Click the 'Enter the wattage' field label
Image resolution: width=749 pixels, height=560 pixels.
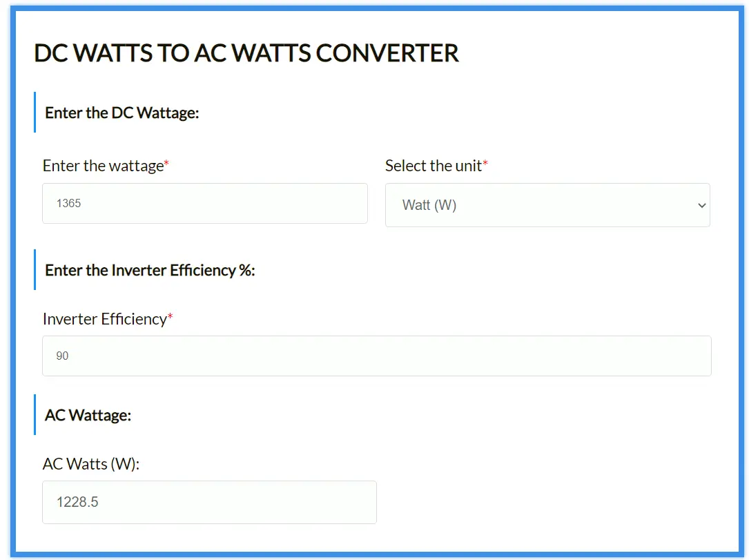click(101, 166)
